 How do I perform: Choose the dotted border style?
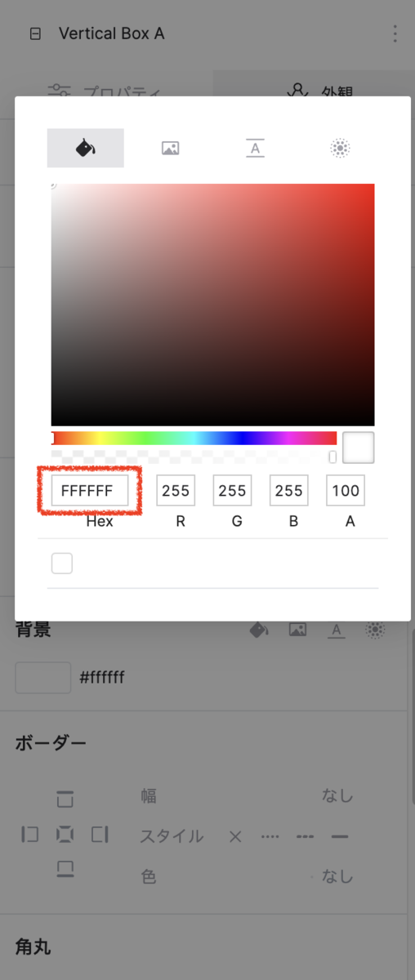click(270, 837)
